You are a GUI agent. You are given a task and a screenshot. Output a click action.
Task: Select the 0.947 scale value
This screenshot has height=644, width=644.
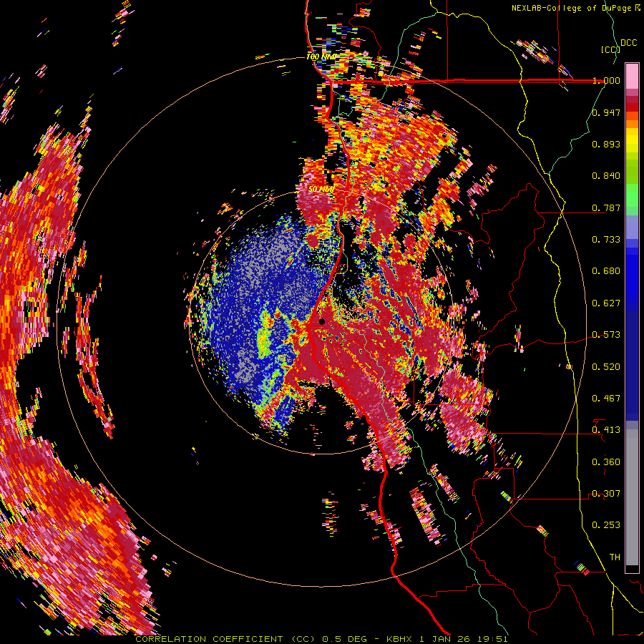pyautogui.click(x=606, y=112)
